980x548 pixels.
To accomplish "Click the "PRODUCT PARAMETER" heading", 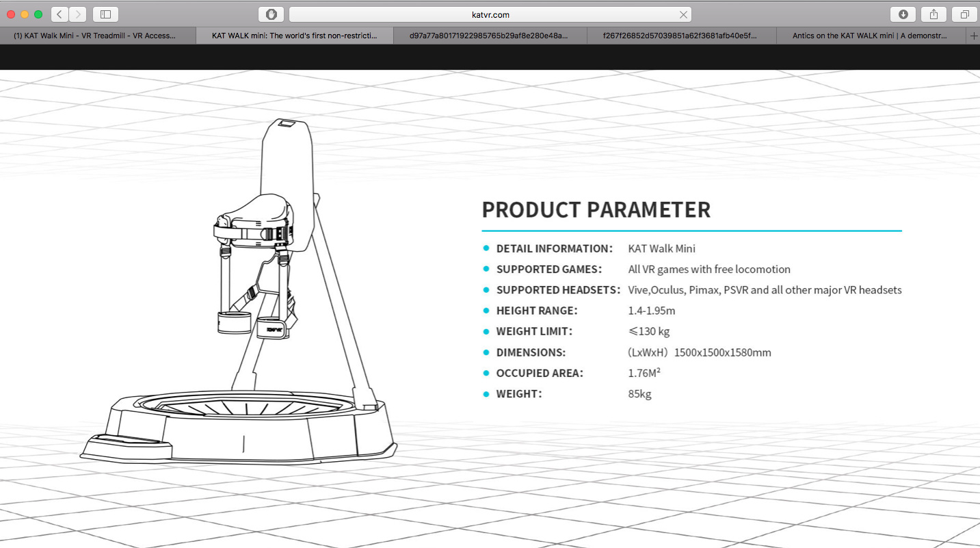I will pyautogui.click(x=596, y=209).
